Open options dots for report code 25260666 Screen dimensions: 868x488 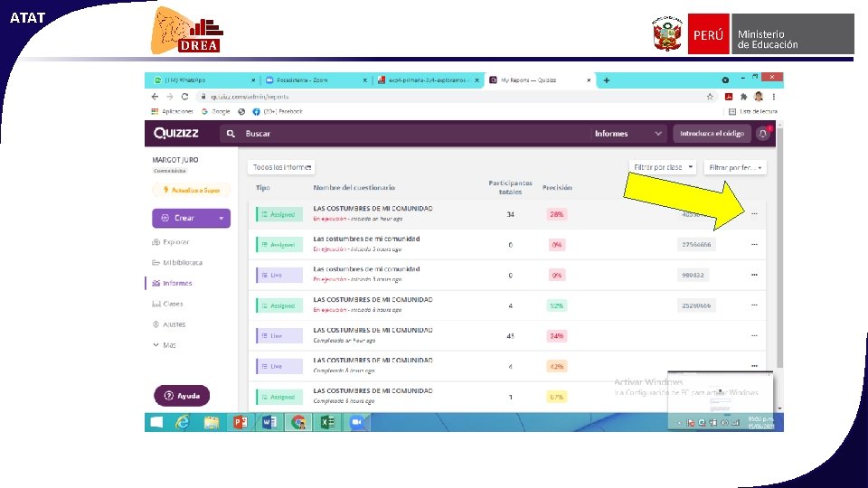click(x=754, y=305)
